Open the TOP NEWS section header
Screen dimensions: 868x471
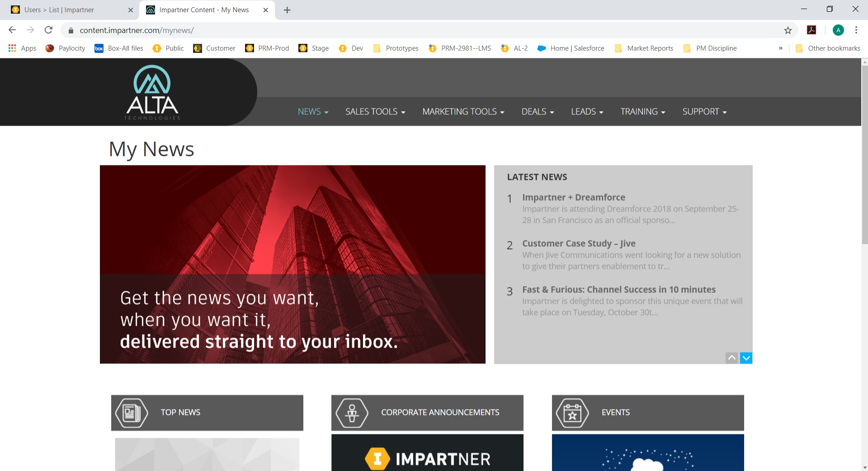(207, 413)
